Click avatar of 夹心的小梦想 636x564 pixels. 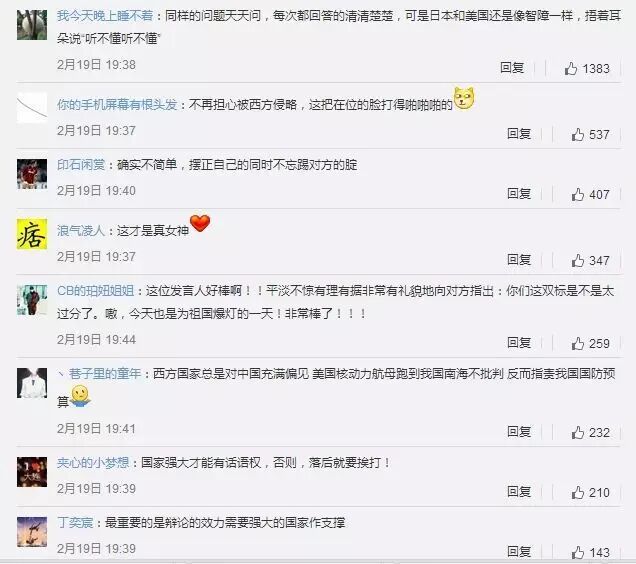[32, 471]
